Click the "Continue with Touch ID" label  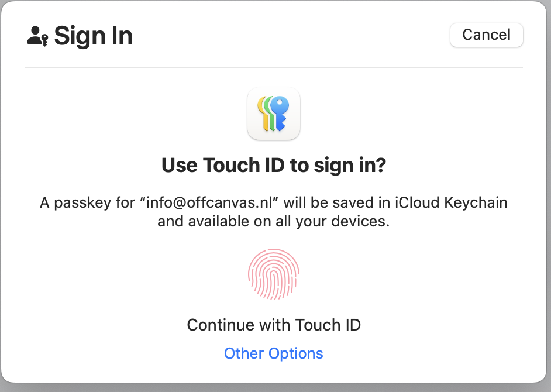click(x=274, y=325)
